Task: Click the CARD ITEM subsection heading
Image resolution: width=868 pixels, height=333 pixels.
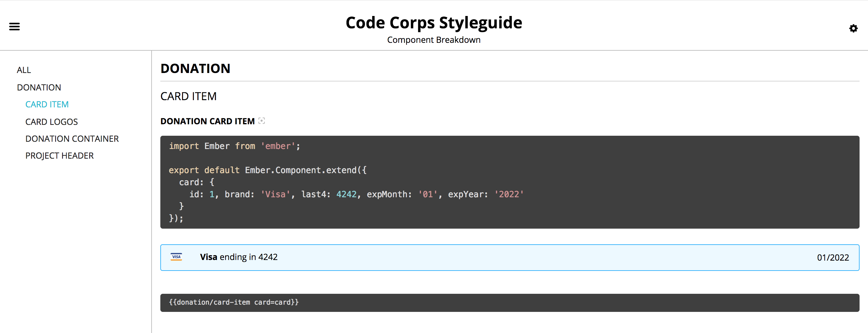Action: (x=188, y=97)
